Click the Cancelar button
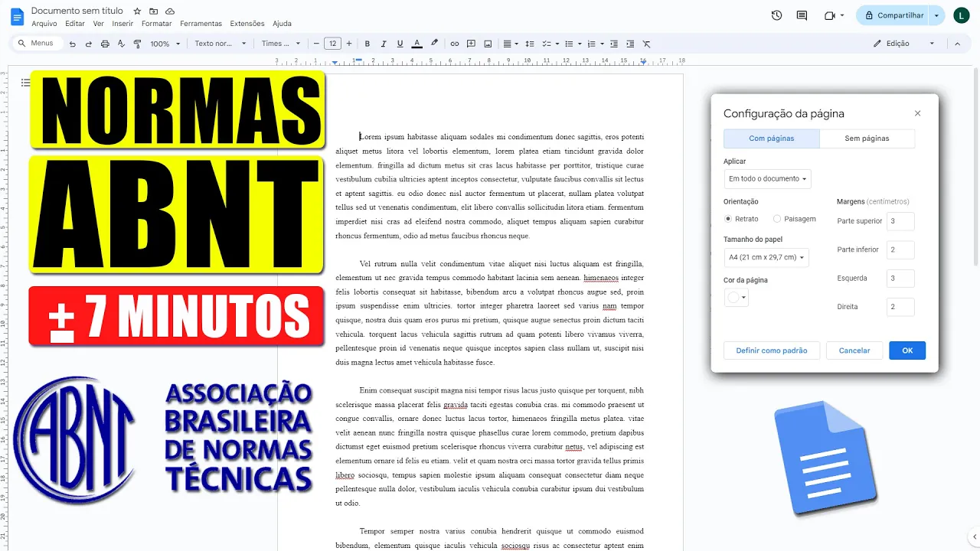This screenshot has height=551, width=980. (854, 350)
